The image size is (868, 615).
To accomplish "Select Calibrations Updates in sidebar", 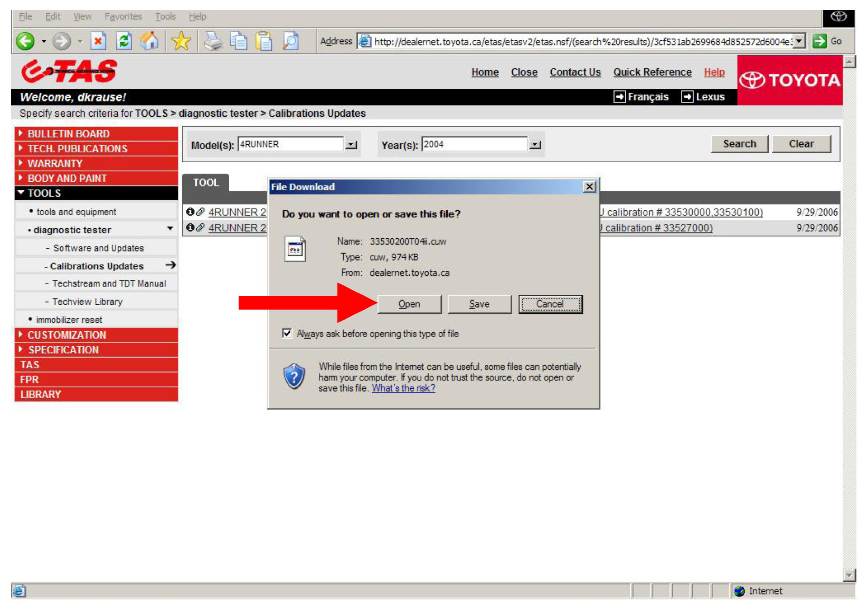I will tap(97, 266).
